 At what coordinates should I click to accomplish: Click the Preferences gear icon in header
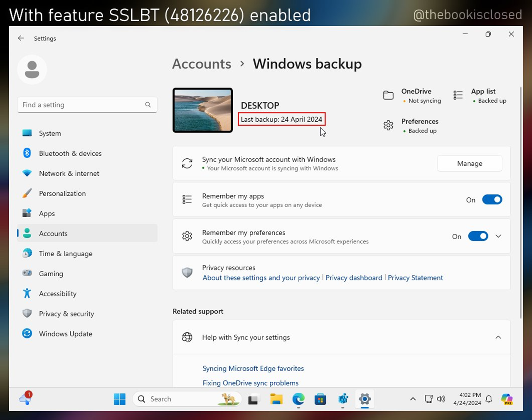[388, 125]
